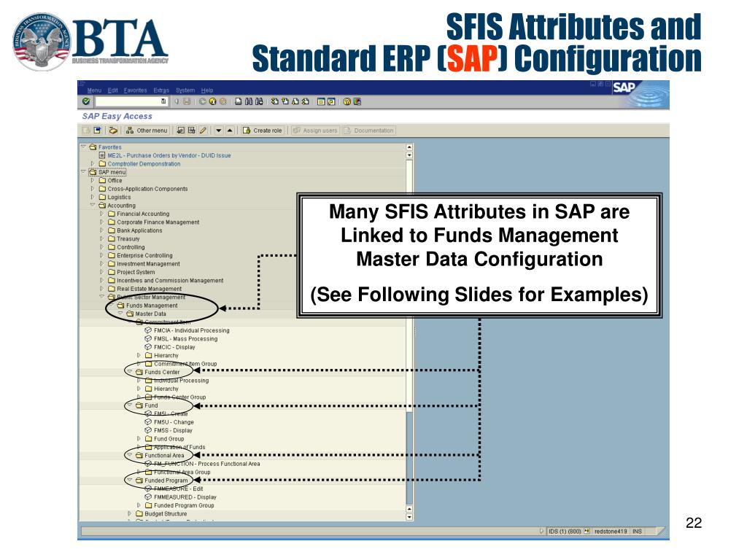Image resolution: width=747 pixels, height=560 pixels.
Task: Click the green Back arrow icon
Action: tap(203, 101)
